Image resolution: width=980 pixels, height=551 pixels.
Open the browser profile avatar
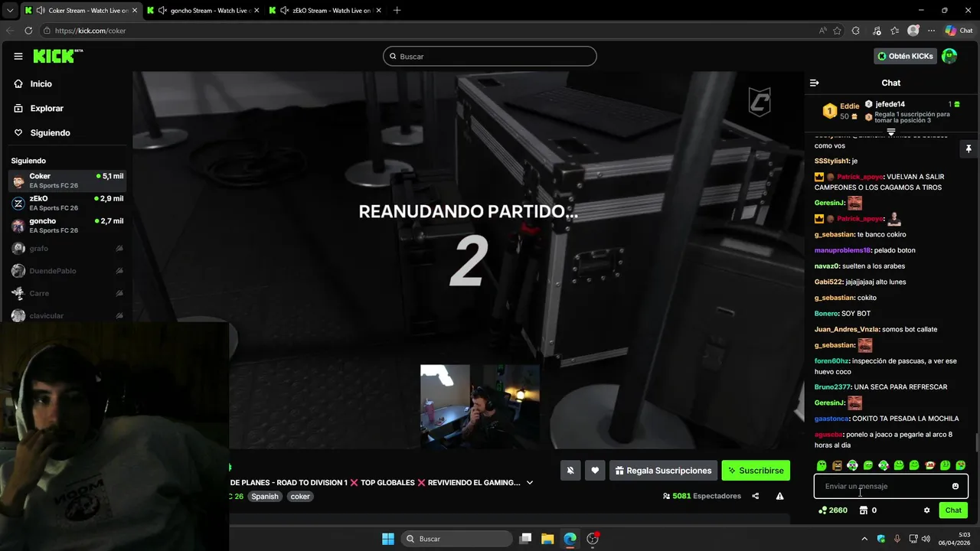[x=913, y=31]
